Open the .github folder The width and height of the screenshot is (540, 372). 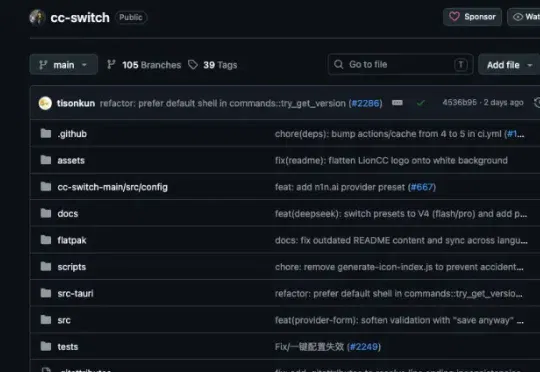[72, 134]
